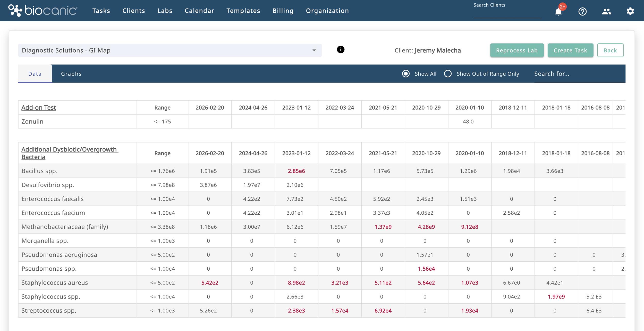Click Staphylococcus spp. value 5.2 E3
The height and width of the screenshot is (331, 644).
[594, 296]
